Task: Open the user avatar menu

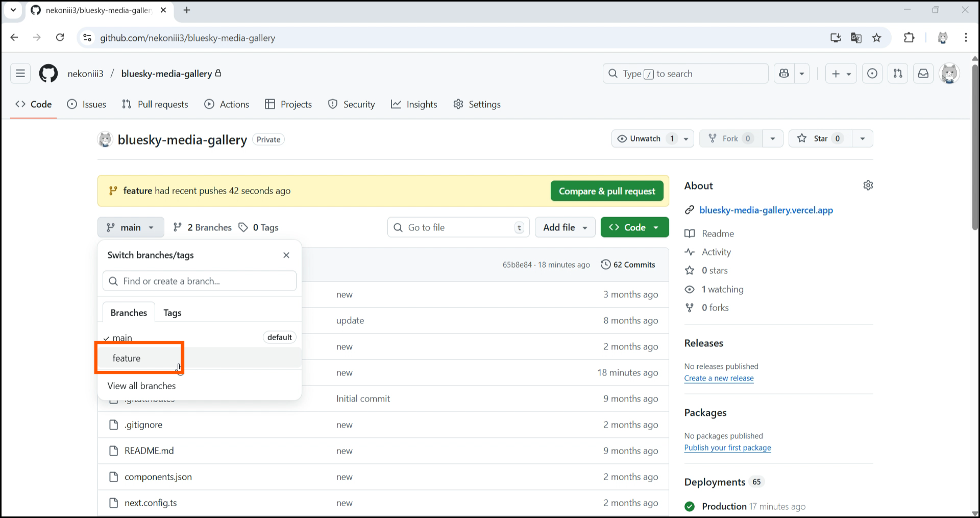Action: click(949, 74)
